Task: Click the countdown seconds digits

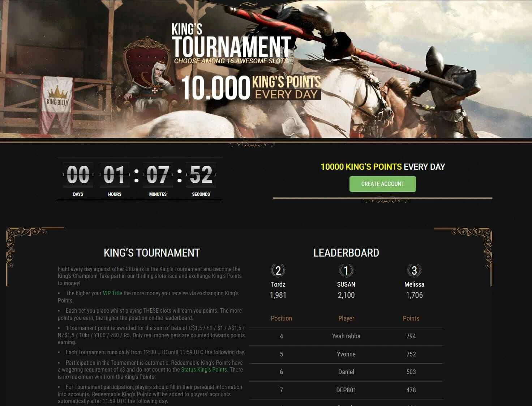Action: coord(201,175)
